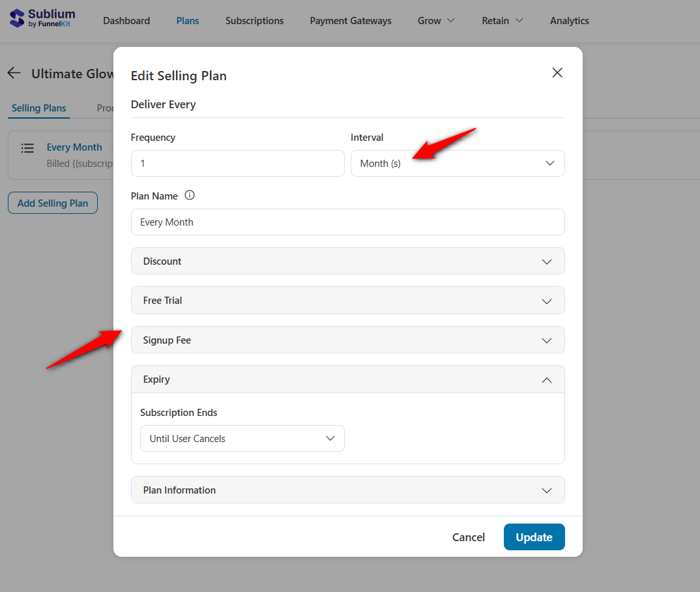This screenshot has height=592, width=700.
Task: Collapse the Expiry section
Action: pyautogui.click(x=347, y=379)
